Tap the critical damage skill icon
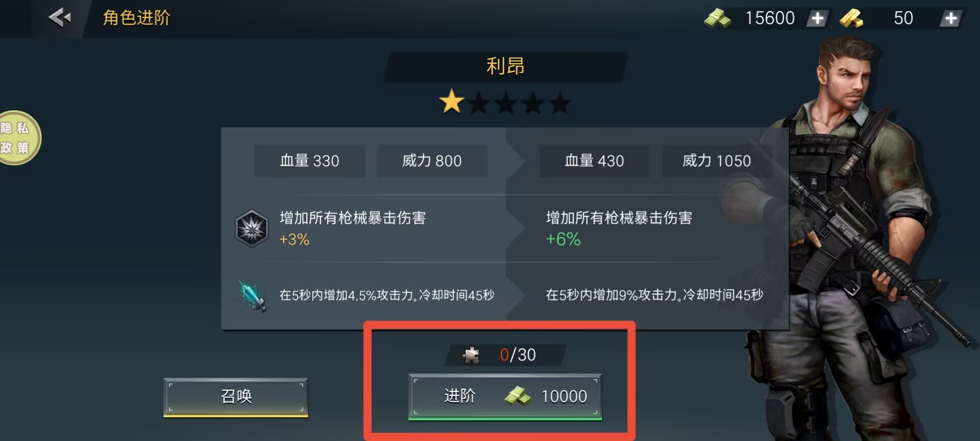Viewport: 980px width, 441px height. point(252,228)
